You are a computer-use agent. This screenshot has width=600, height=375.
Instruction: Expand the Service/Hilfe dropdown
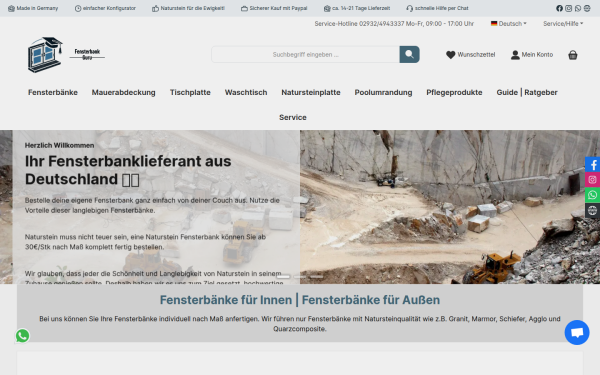coord(563,24)
